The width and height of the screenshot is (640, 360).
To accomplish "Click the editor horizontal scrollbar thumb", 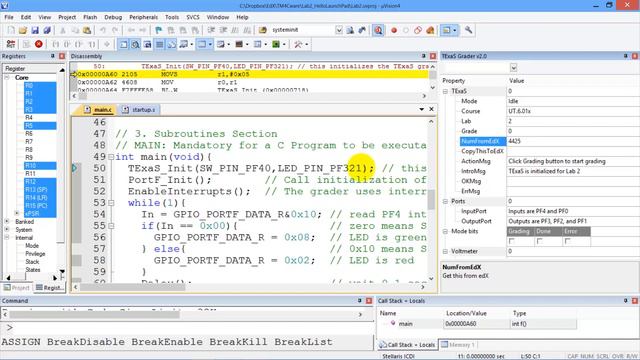I will point(133,287).
